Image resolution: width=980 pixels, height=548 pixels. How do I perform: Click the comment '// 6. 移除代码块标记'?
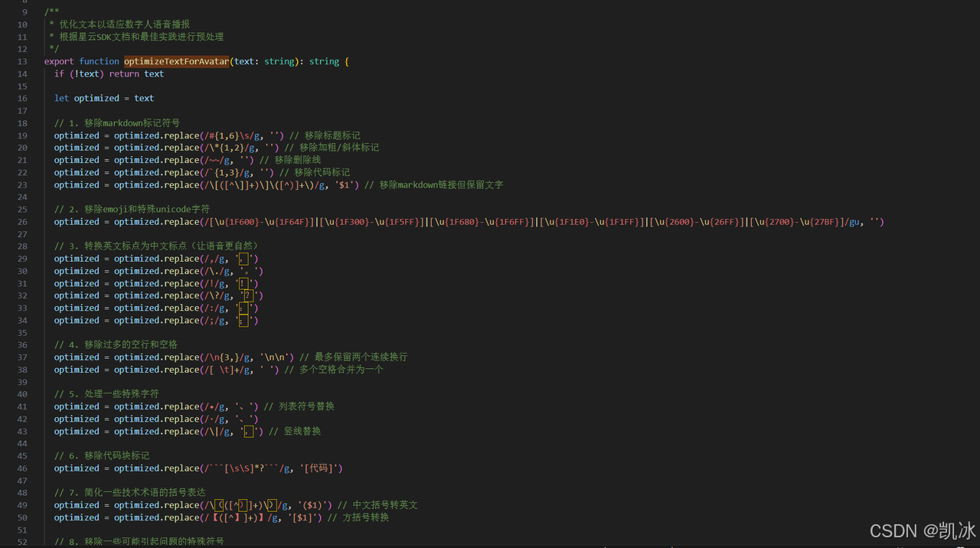coord(102,455)
